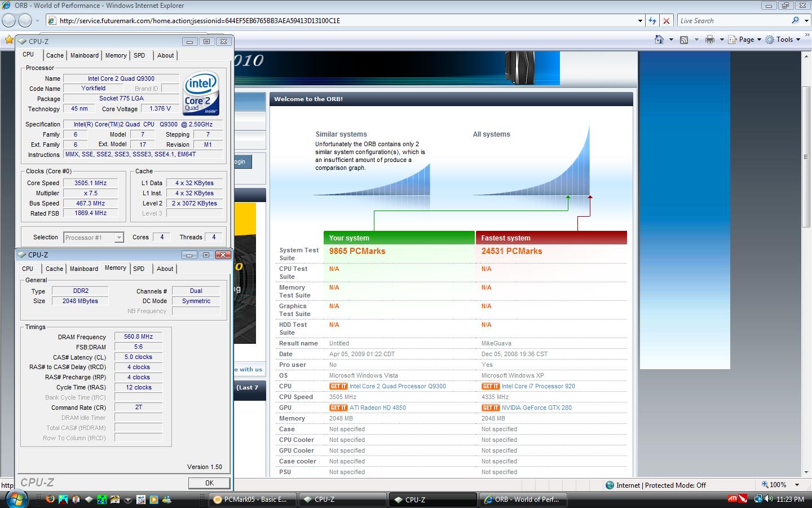This screenshot has height=508, width=812.
Task: Open About tab in lower CPU-Z window
Action: click(165, 269)
